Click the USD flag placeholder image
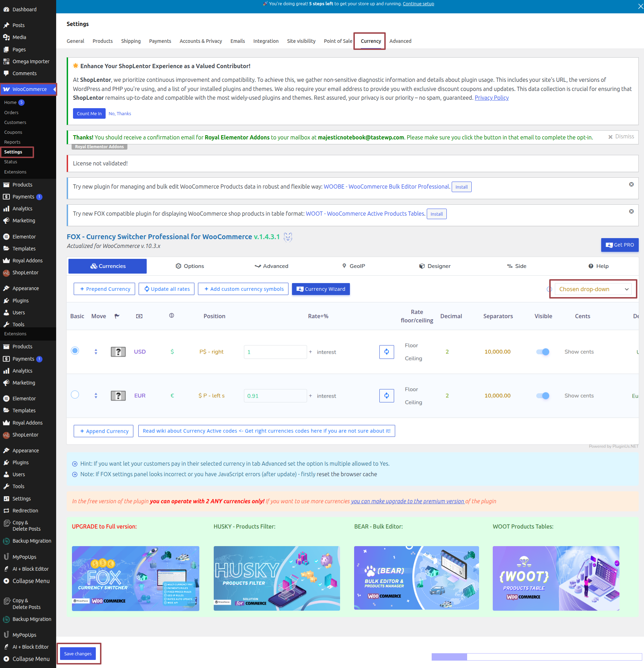This screenshot has width=644, height=668. (118, 352)
